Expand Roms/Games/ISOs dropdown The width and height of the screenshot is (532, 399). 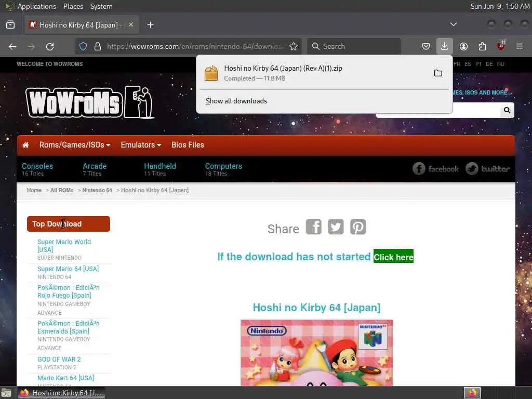point(75,145)
